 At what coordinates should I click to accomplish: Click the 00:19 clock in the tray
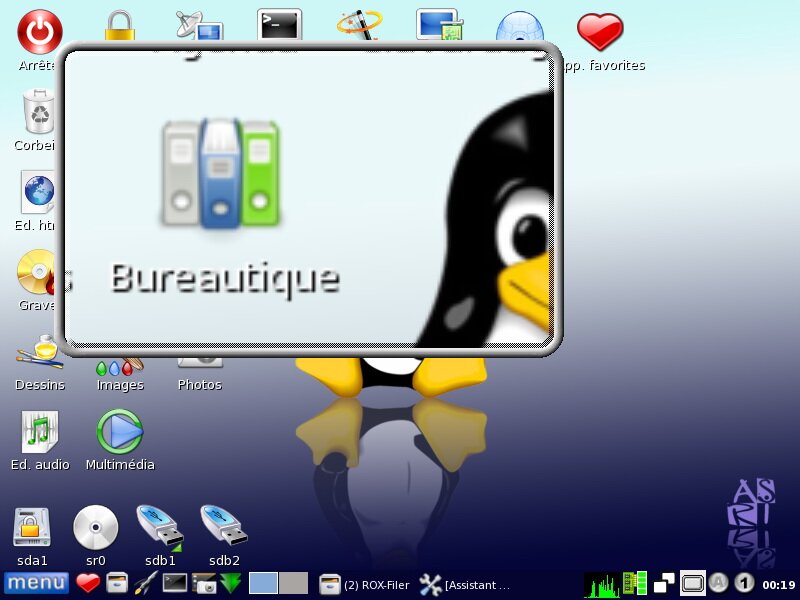[x=779, y=585]
